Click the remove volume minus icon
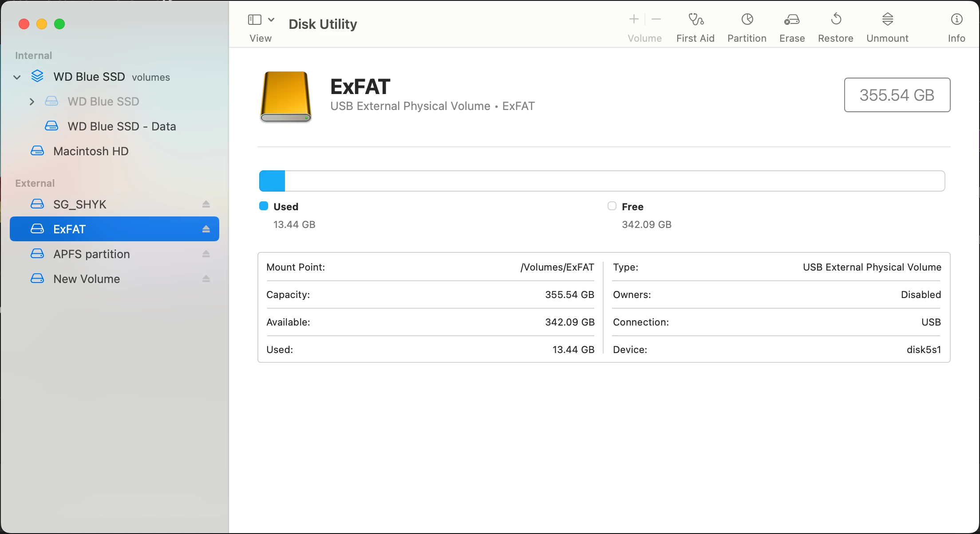The height and width of the screenshot is (534, 980). tap(656, 19)
